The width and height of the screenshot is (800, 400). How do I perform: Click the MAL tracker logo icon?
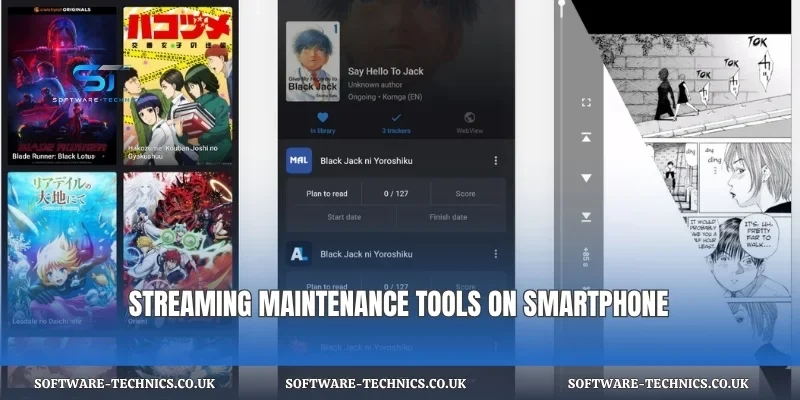298,161
